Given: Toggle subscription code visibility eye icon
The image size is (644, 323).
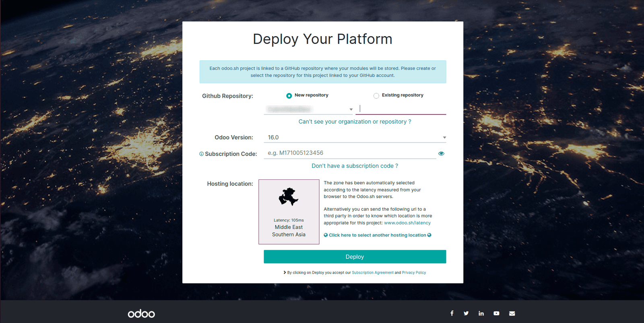Looking at the screenshot, I should click(x=441, y=153).
